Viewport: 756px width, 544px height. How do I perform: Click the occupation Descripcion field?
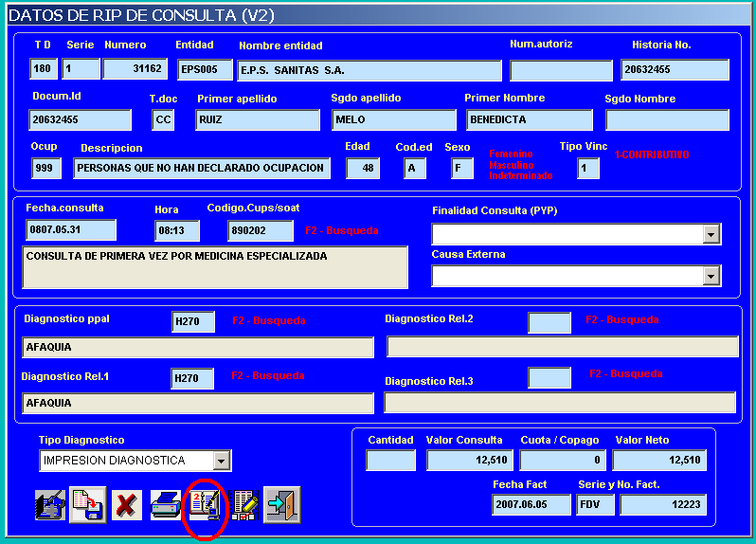pyautogui.click(x=202, y=169)
